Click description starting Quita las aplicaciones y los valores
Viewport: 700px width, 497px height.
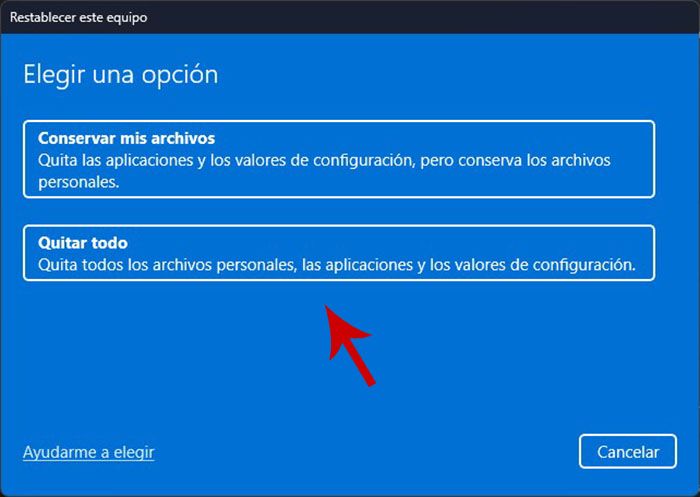(324, 171)
